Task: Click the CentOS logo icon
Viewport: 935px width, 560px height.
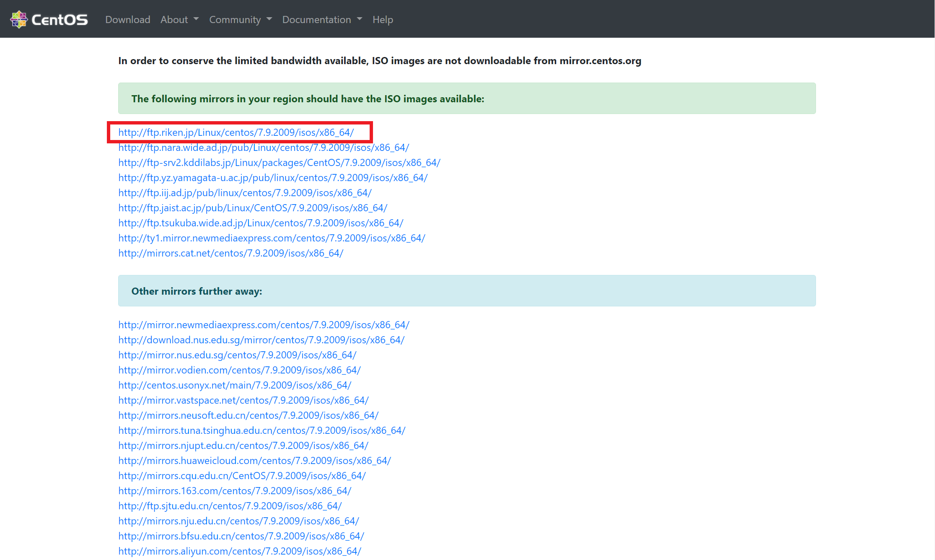Action: tap(19, 19)
